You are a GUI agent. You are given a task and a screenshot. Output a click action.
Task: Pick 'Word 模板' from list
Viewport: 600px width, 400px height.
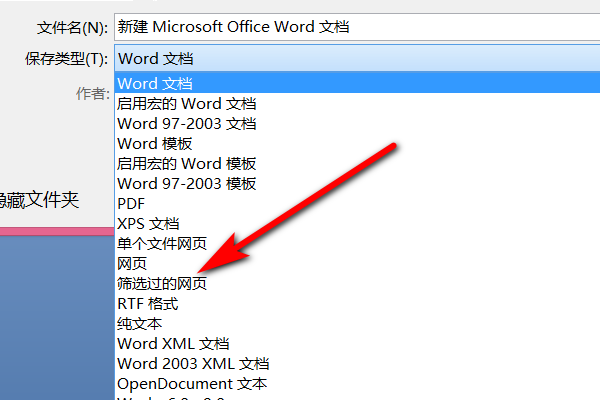click(357, 144)
